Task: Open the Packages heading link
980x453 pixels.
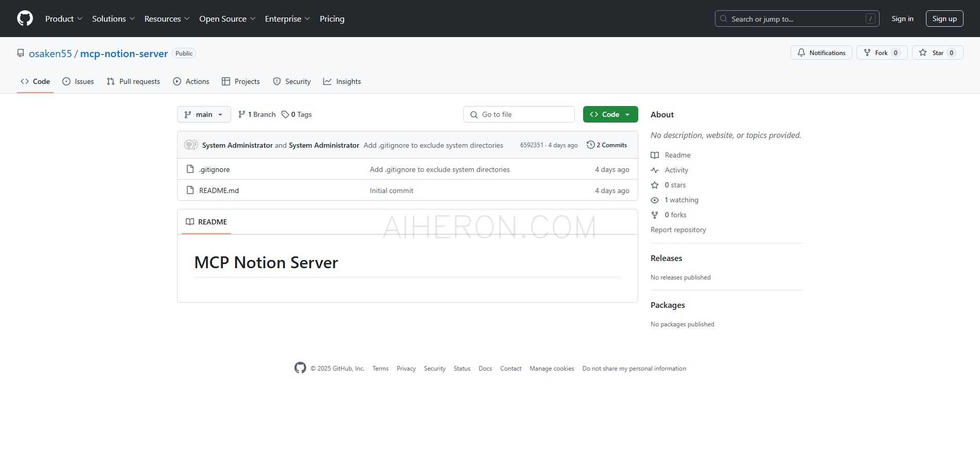Action: pos(668,305)
